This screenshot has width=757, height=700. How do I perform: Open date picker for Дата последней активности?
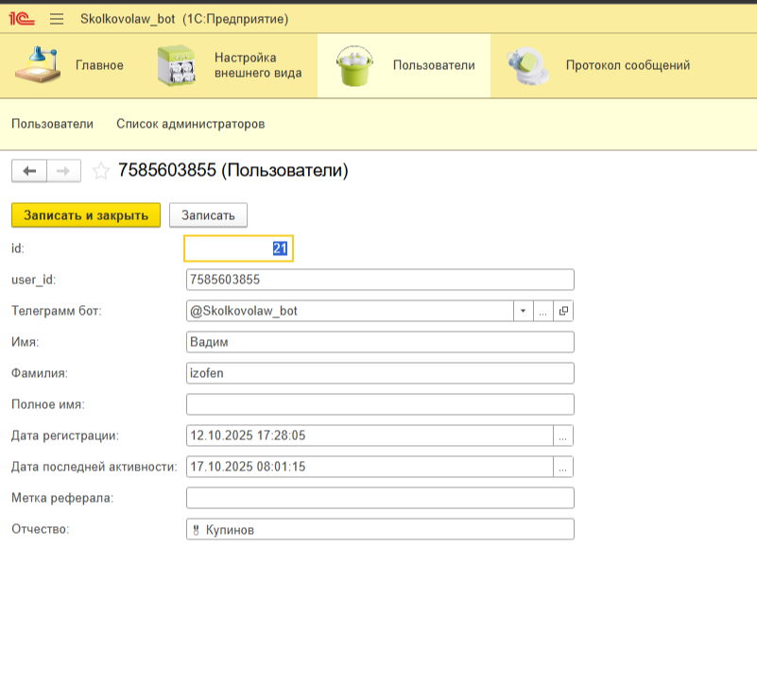pos(563,467)
